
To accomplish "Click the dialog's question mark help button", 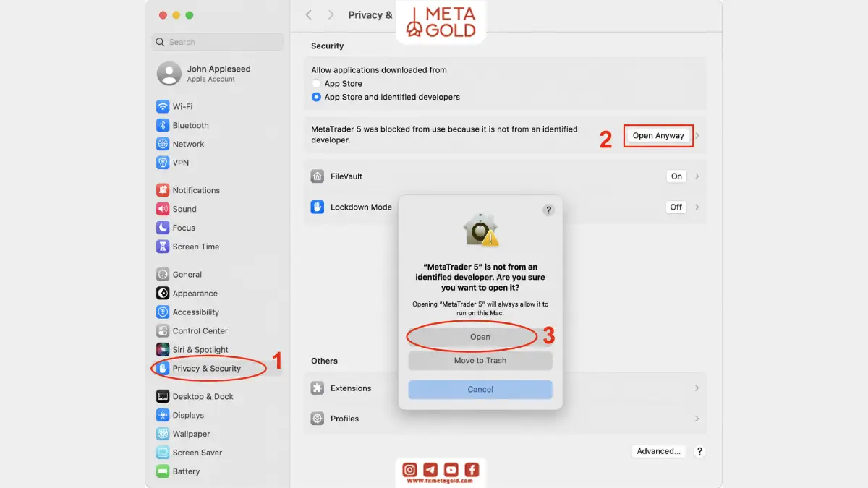I will pyautogui.click(x=548, y=210).
